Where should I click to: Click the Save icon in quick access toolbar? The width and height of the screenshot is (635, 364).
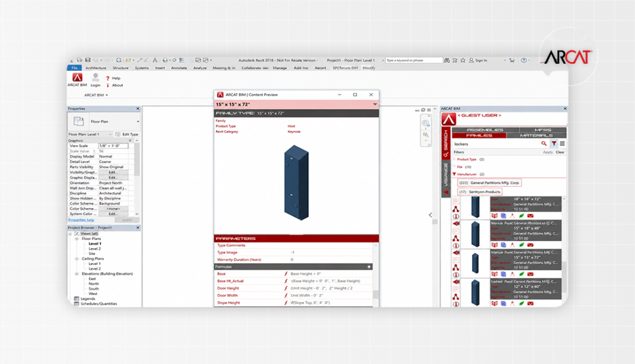click(87, 60)
